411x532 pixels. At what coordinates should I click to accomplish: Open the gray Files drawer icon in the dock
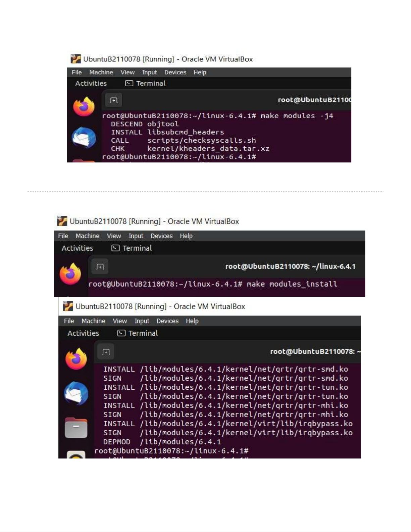[x=76, y=428]
